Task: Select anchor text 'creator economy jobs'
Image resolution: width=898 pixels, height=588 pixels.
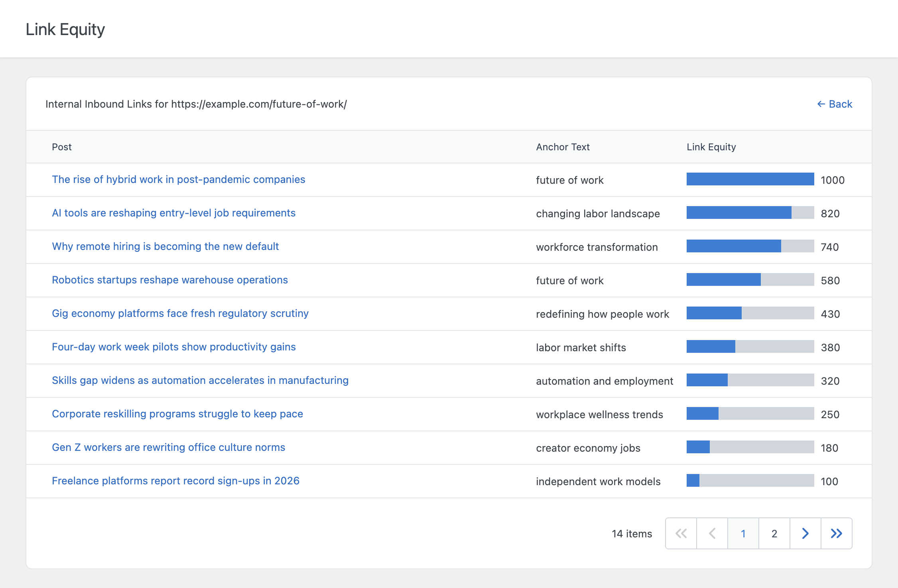Action: 588,448
